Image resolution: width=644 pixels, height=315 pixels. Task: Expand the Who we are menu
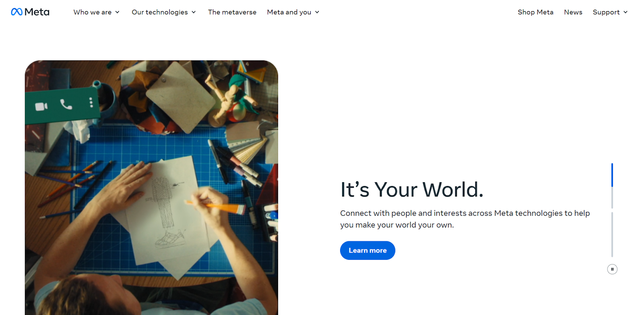(x=97, y=12)
